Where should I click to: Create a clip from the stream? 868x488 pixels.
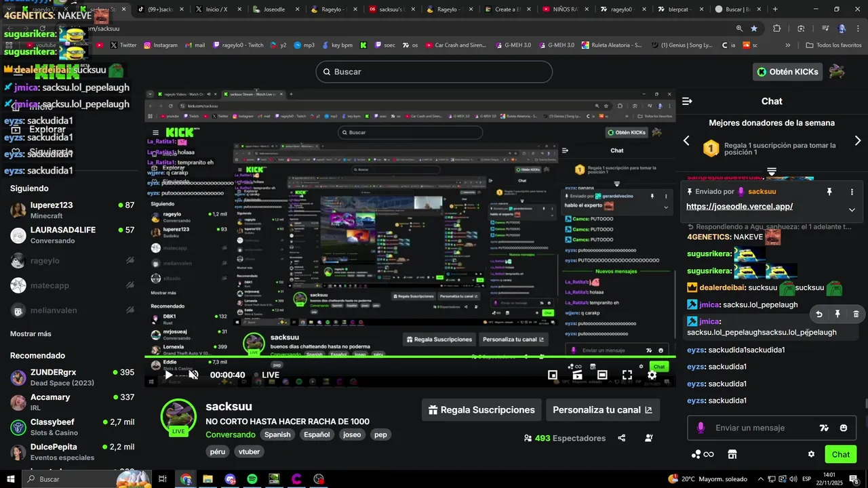577,375
